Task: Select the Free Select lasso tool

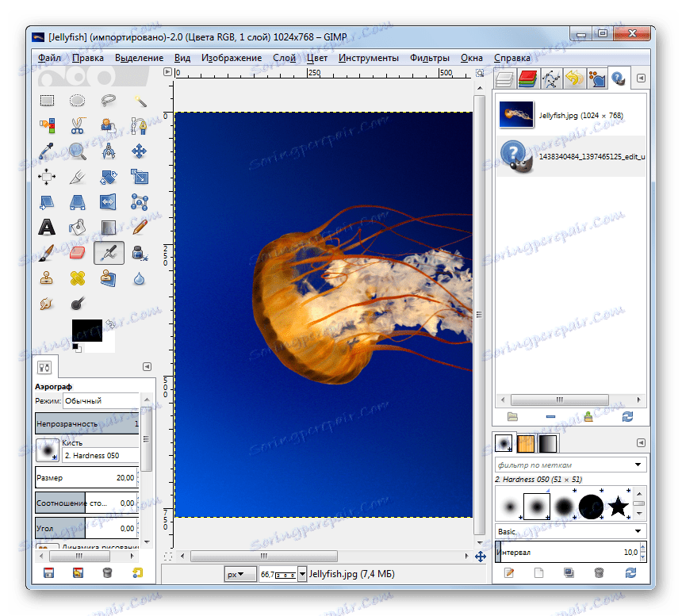Action: (109, 101)
